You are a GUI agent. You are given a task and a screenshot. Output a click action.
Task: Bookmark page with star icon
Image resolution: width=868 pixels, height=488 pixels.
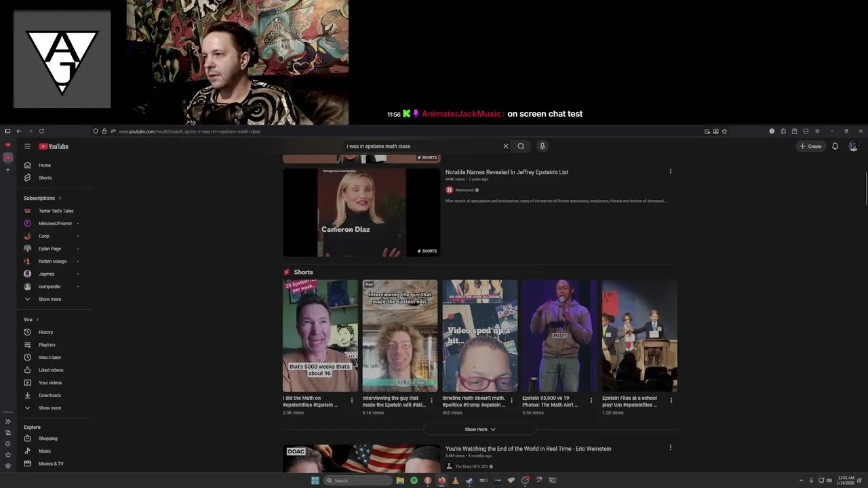click(724, 131)
